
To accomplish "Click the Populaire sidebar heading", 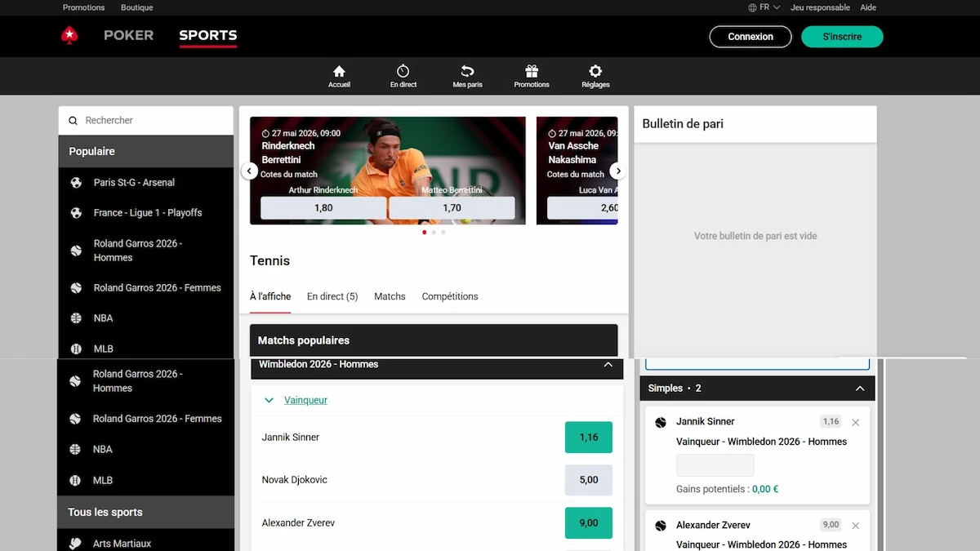I will tap(146, 152).
